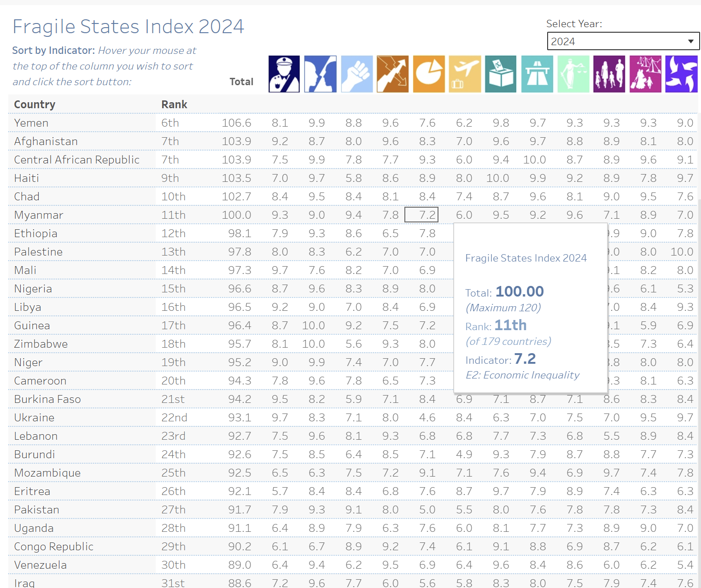Click the Public Services highway icon
This screenshot has height=588, width=701.
coord(537,74)
